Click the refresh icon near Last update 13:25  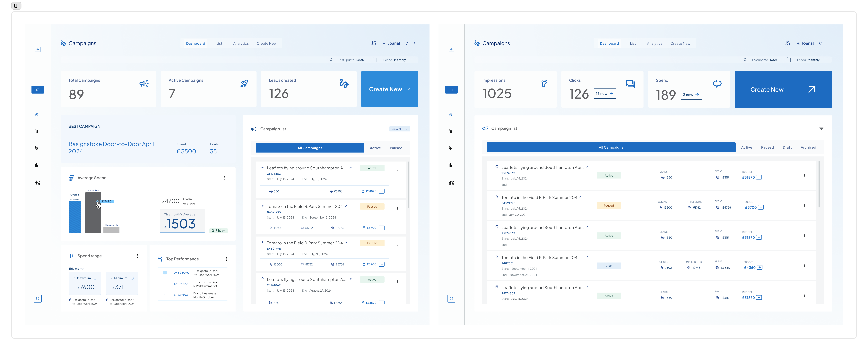tap(331, 60)
